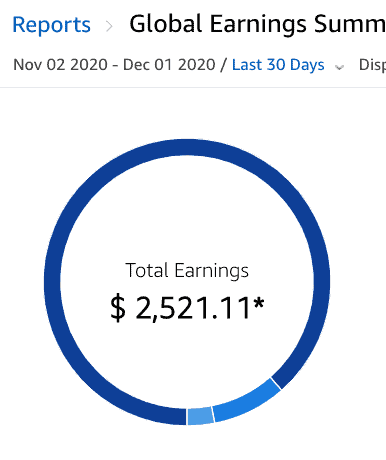Select the Global Earnings Summary page title
386x460 pixels.
point(257,24)
